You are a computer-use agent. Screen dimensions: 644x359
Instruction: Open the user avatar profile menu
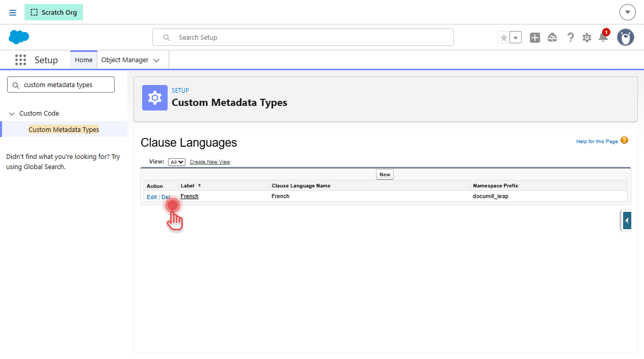click(626, 37)
